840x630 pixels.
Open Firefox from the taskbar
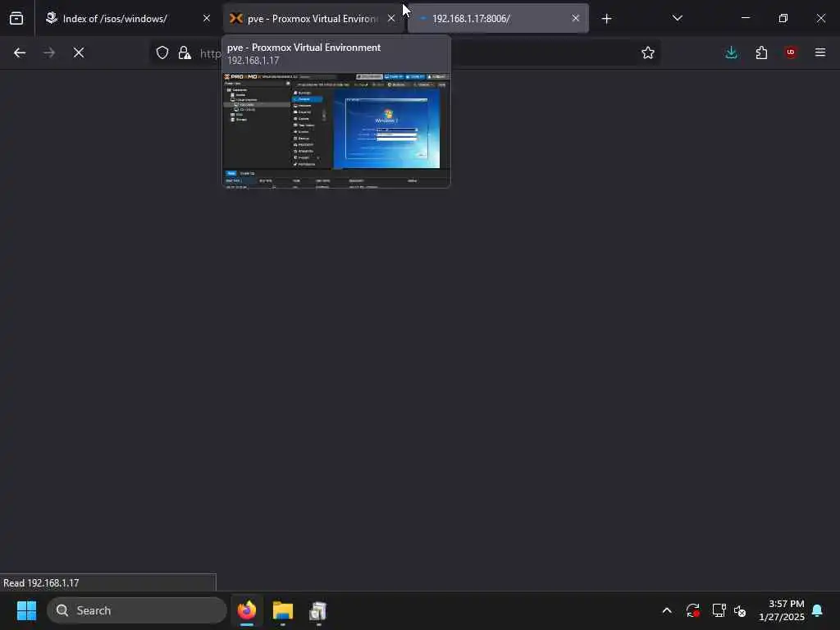coord(247,610)
